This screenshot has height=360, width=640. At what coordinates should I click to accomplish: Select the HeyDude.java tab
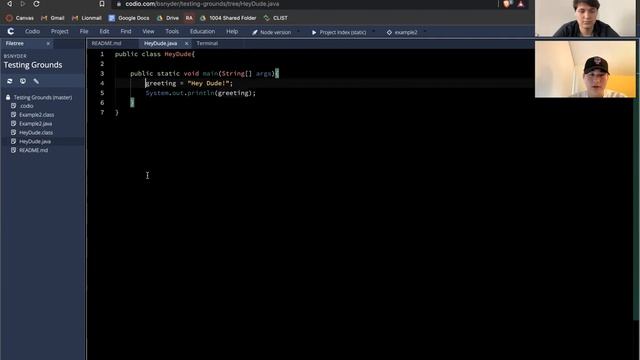[160, 43]
